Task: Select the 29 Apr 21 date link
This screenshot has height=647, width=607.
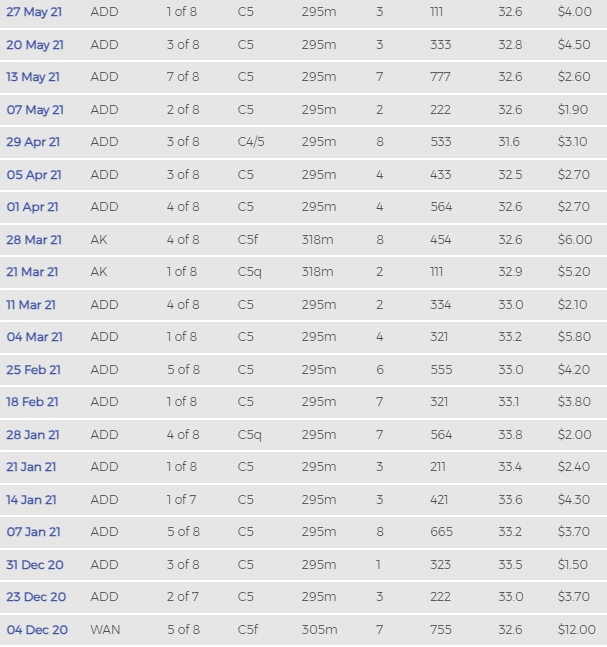Action: pos(33,142)
